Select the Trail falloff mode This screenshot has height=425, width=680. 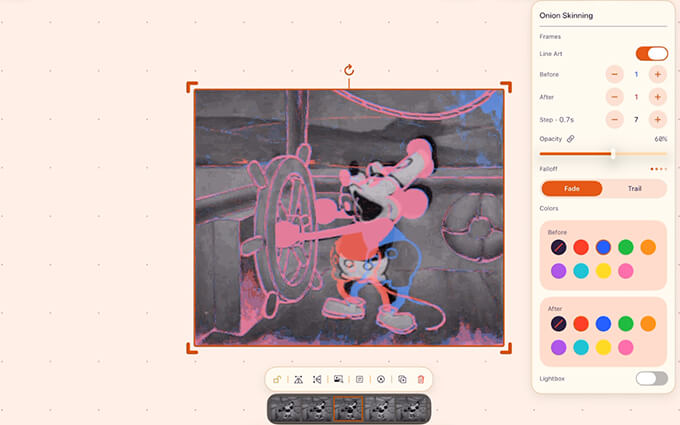634,188
